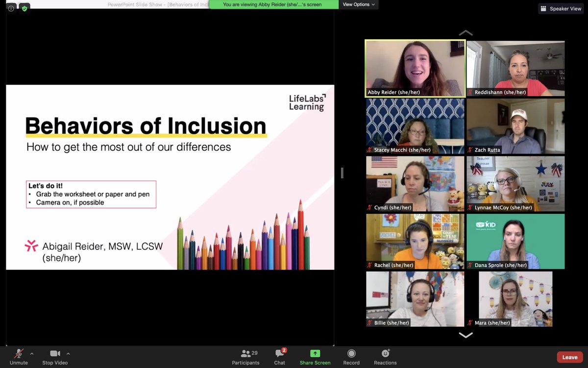Click 'Camera on, if possible' bullet
Image resolution: width=588 pixels, height=368 pixels.
[x=70, y=202]
